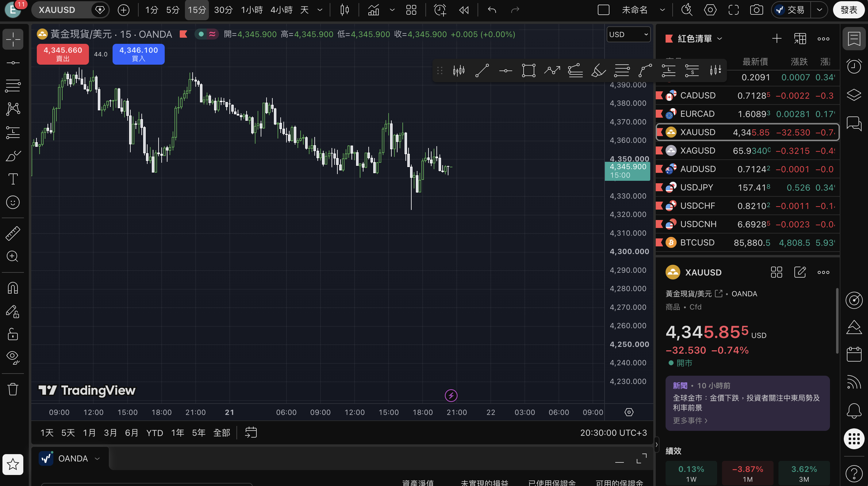868x486 pixels.
Task: Open the USD currency dropdown
Action: pos(628,34)
